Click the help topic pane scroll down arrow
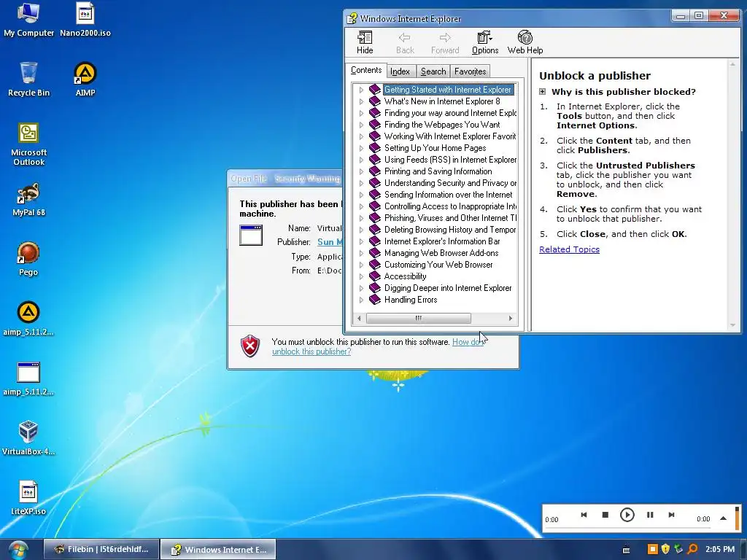 click(732, 325)
